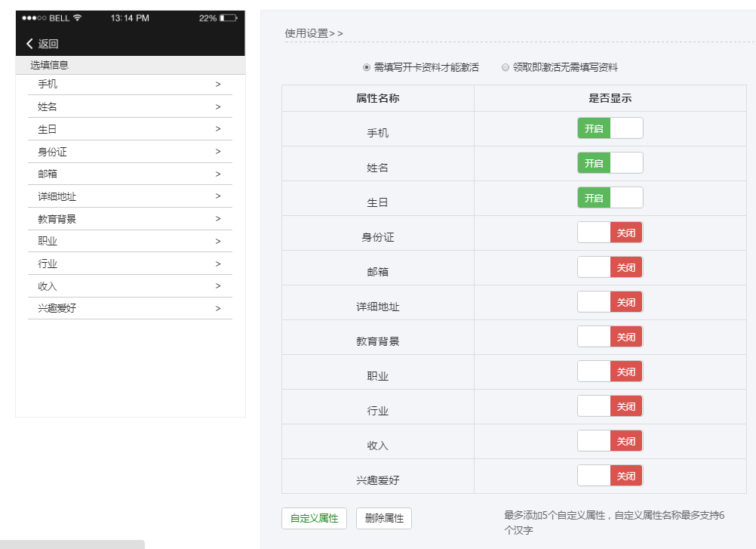Viewport: 756px width, 549px height.
Task: Click the 邮箱 attribute name table cell
Action: (378, 268)
